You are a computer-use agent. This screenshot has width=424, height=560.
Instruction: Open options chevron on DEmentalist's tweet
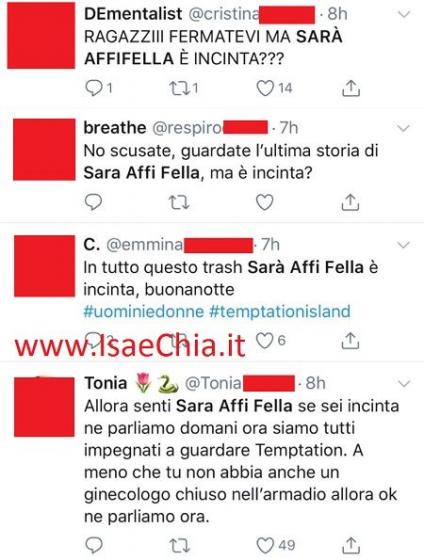pos(404,14)
